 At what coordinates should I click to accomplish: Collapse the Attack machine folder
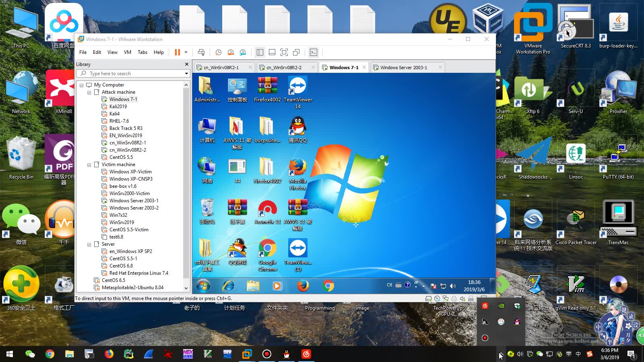[x=89, y=93]
